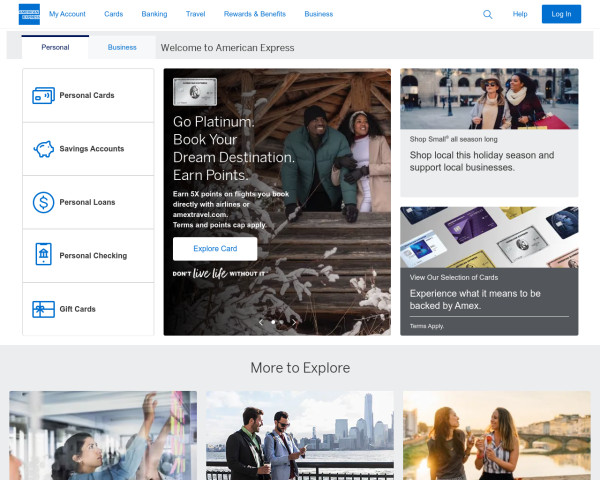Click the Personal Cards icon
The height and width of the screenshot is (480, 600).
point(43,96)
